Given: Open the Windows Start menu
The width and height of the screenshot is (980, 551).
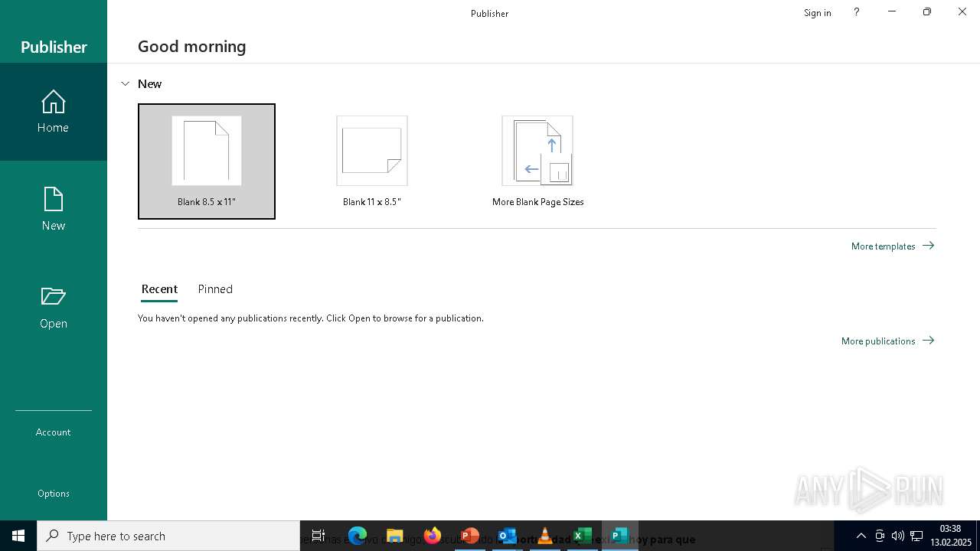Looking at the screenshot, I should [18, 536].
